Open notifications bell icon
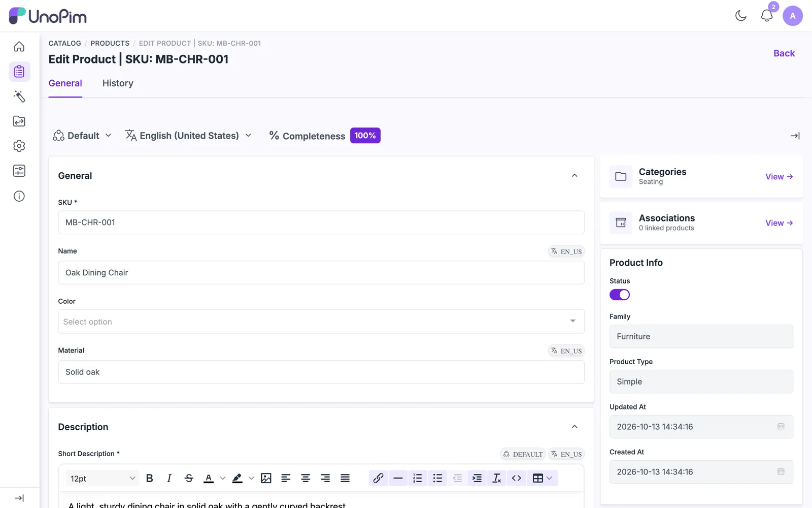 [767, 16]
